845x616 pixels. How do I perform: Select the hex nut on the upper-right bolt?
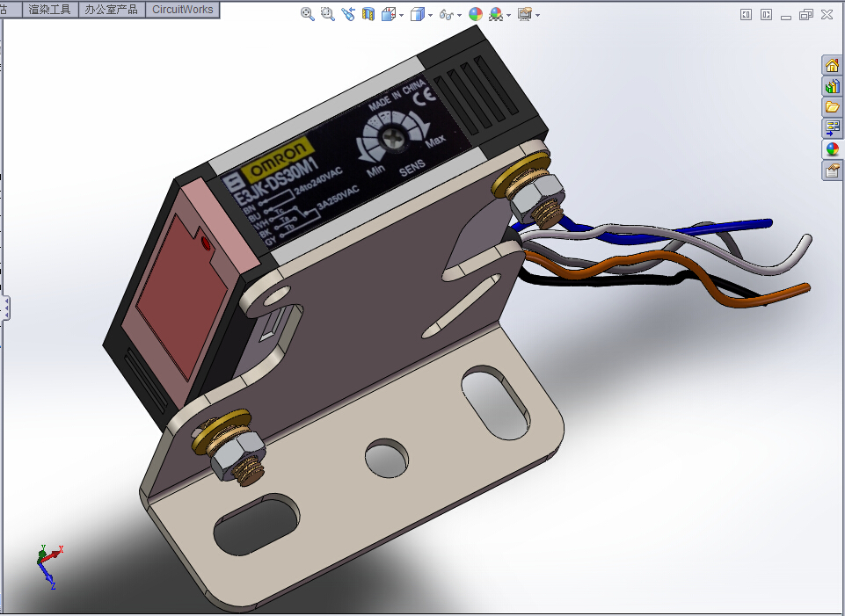pyautogui.click(x=536, y=198)
